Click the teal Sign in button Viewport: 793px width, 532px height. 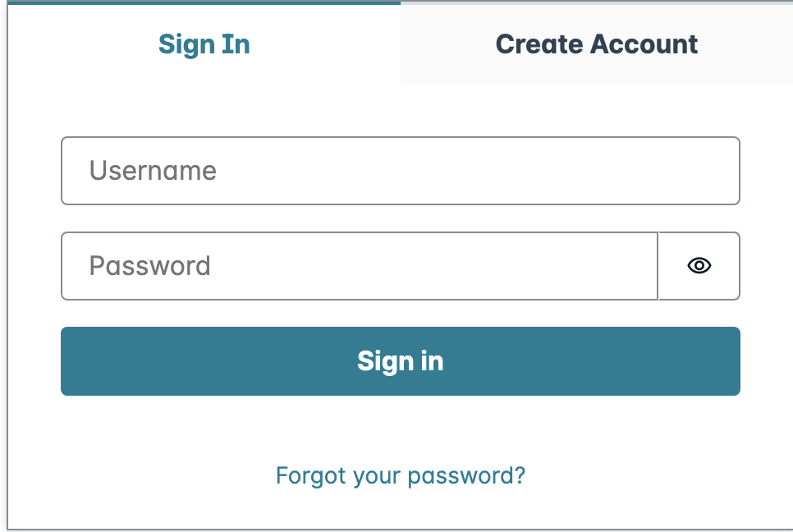click(401, 361)
